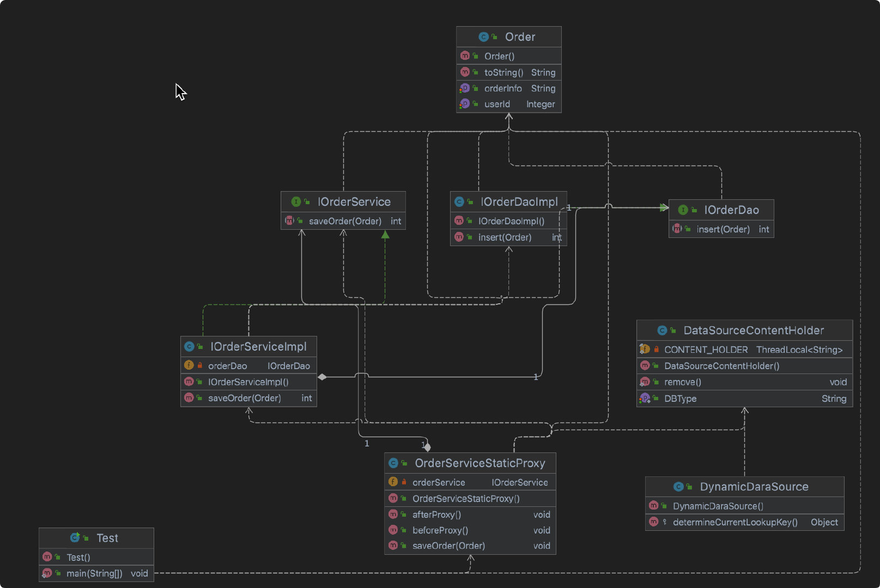Viewport: 880px width, 588px height.
Task: Select saveOrder(Order) int in IOrderService
Action: click(x=343, y=221)
